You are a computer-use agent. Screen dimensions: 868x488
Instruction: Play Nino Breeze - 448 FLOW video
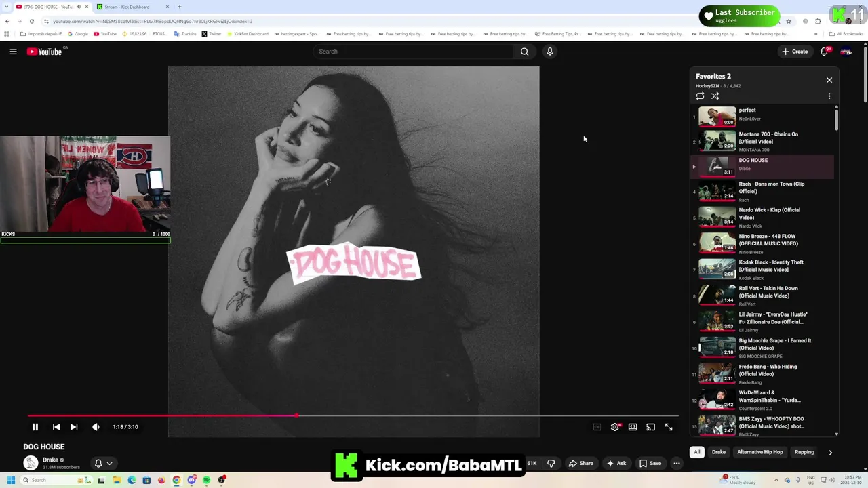tap(762, 244)
